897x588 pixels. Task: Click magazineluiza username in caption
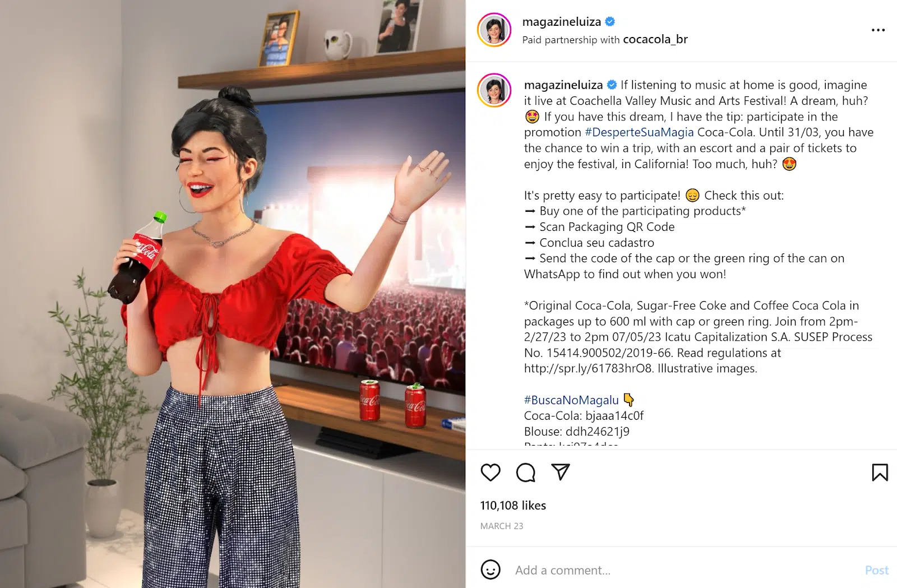(x=563, y=85)
